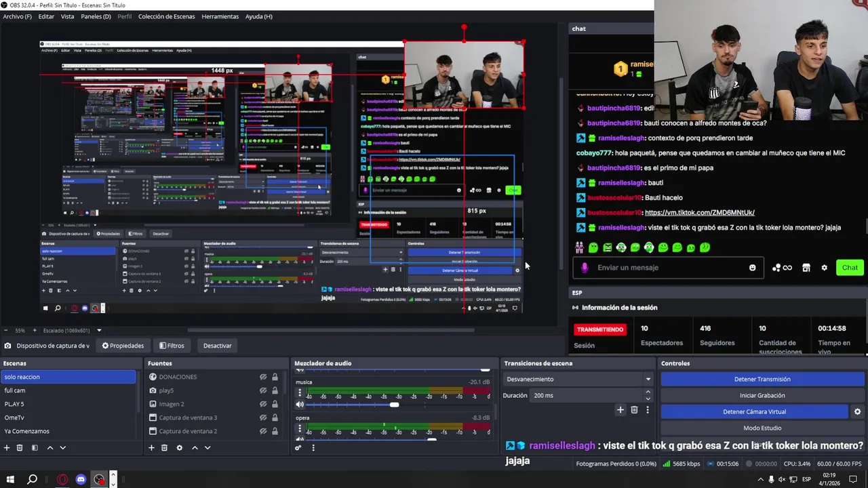Screen dimensions: 868x488
Task: Click Desactivar button in source toolbar
Action: (217, 346)
